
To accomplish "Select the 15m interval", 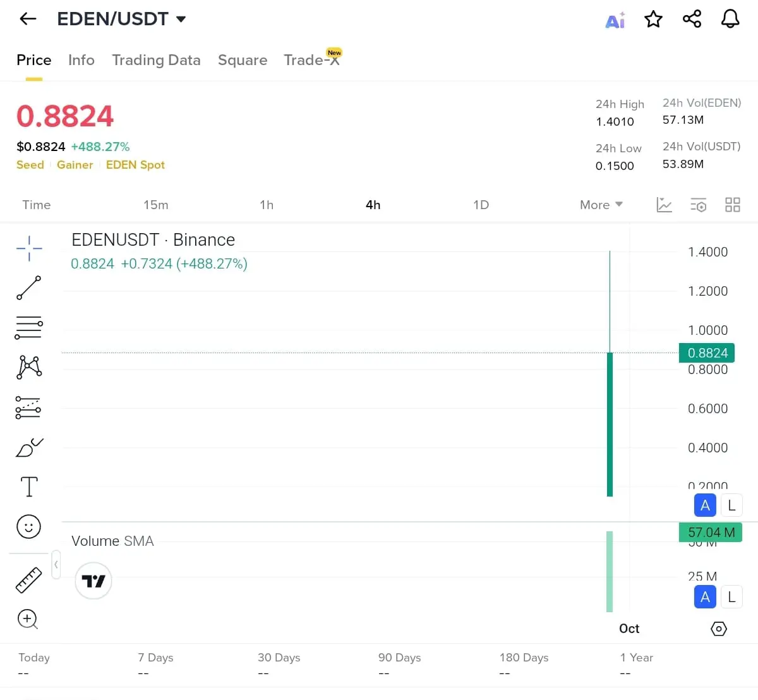I will pos(156,205).
